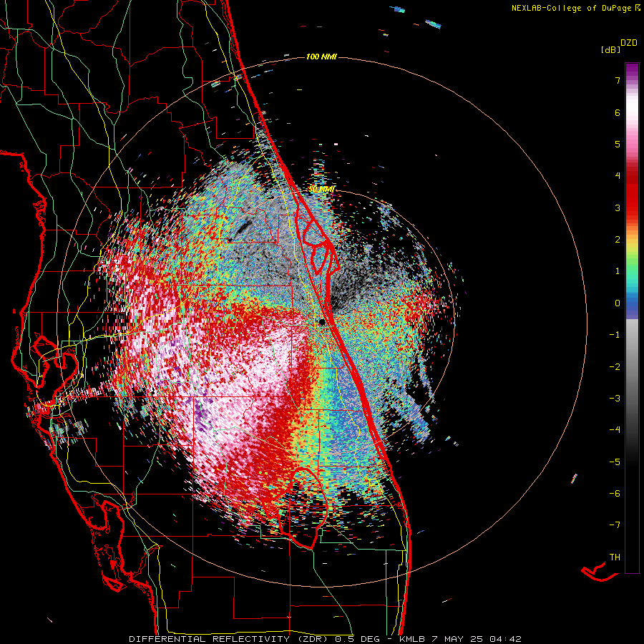Click the TH threshold label on the legend
The height and width of the screenshot is (644, 644).
[x=615, y=557]
